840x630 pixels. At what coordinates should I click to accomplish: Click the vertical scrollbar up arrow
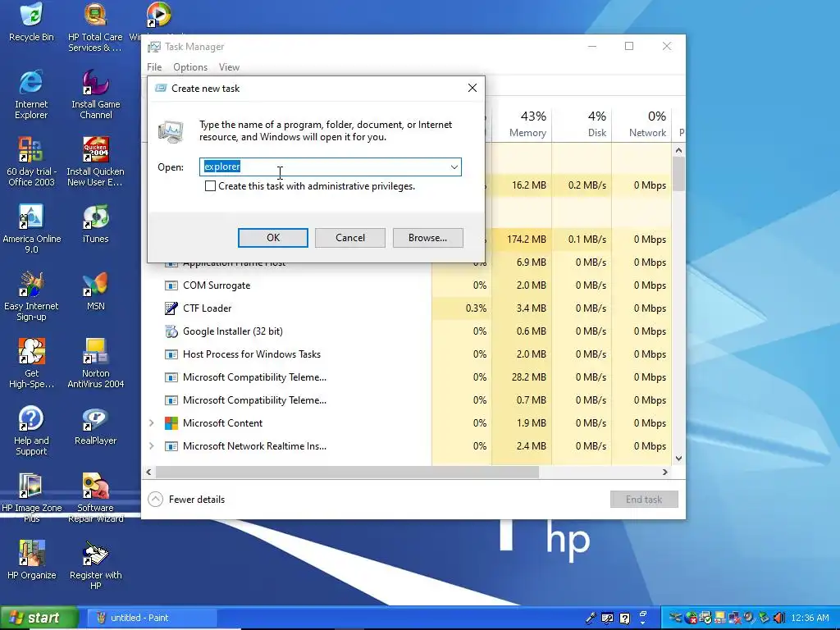click(x=678, y=151)
